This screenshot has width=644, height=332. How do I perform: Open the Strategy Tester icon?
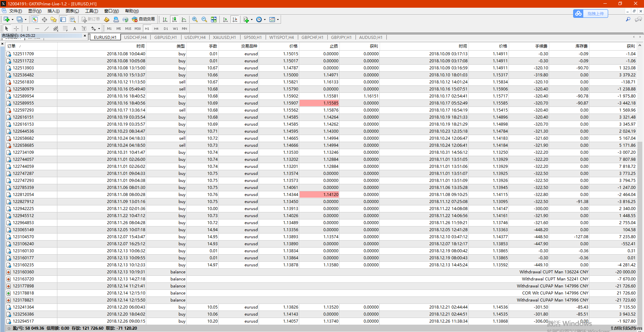(72, 19)
